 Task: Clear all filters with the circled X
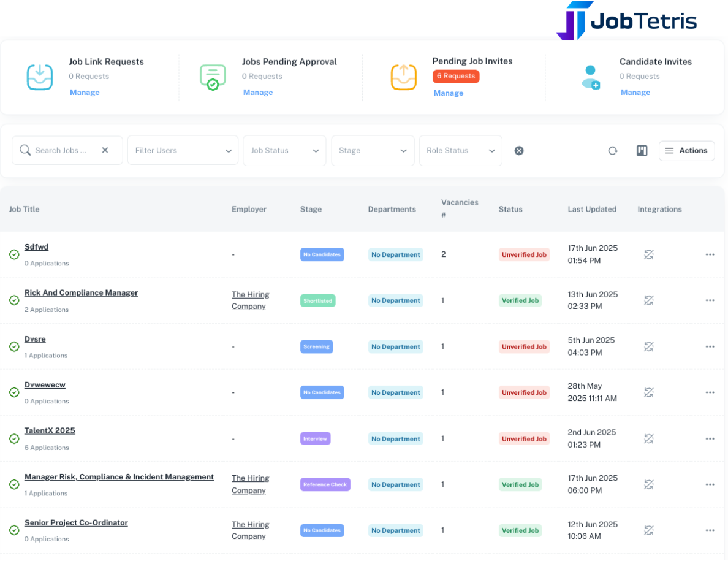(x=519, y=150)
